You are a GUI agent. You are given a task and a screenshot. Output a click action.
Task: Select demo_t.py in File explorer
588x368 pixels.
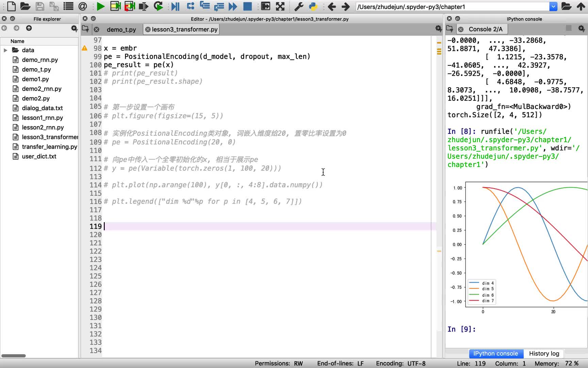click(x=36, y=69)
